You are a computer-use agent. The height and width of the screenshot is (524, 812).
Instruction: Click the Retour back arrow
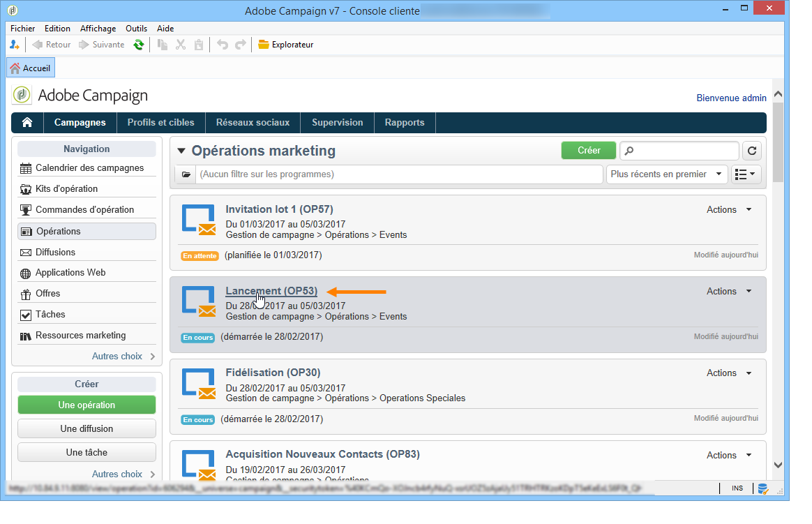(x=51, y=45)
